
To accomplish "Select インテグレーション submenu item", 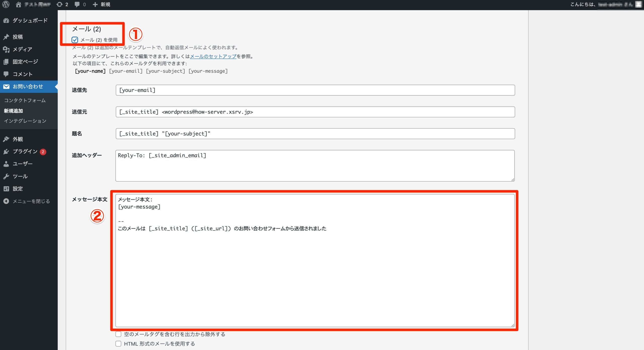I will 25,121.
